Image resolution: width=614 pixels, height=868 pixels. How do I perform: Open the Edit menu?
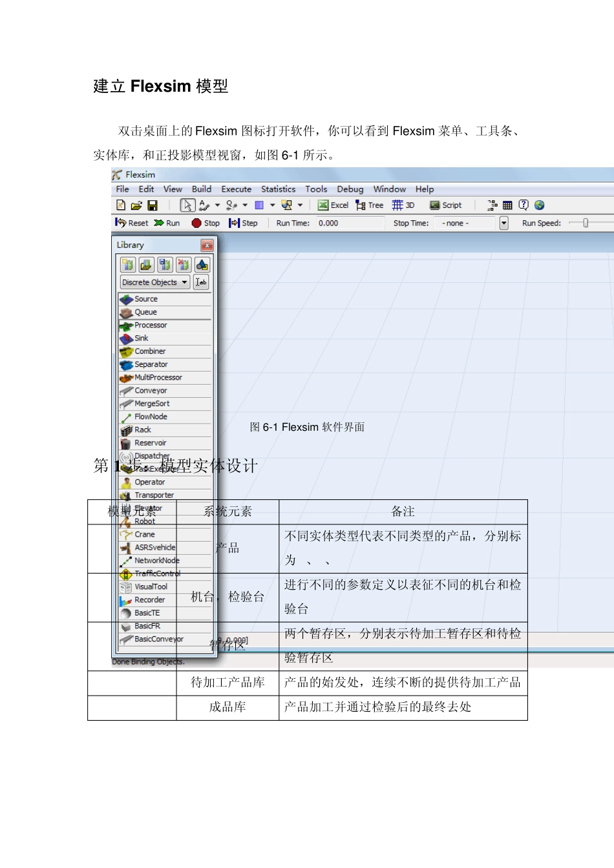point(147,189)
